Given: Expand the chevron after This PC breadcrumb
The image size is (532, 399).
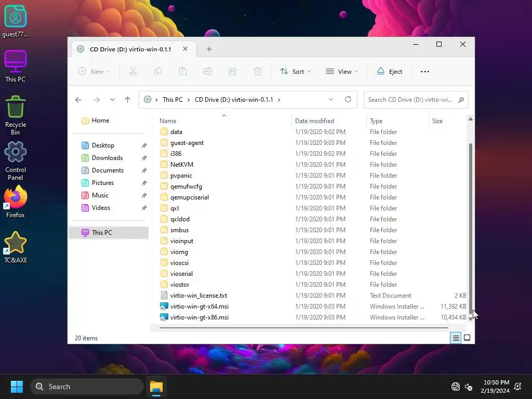Looking at the screenshot, I should (189, 100).
